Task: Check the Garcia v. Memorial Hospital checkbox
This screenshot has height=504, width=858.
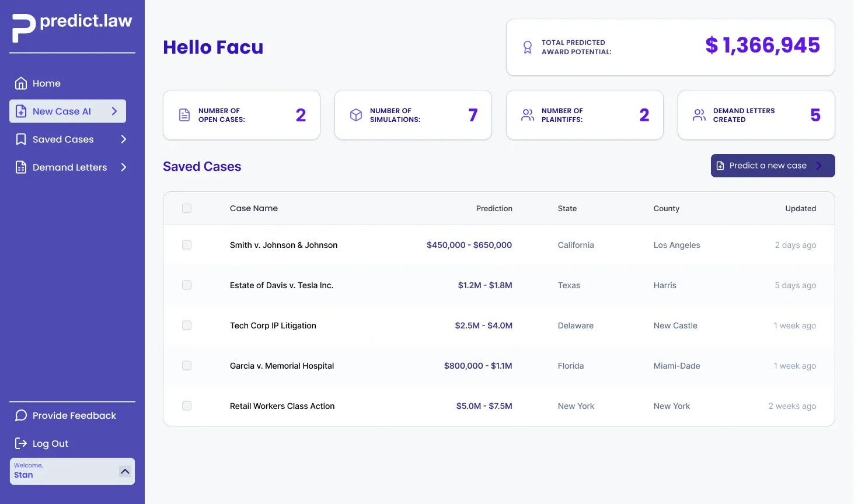Action: [x=187, y=366]
